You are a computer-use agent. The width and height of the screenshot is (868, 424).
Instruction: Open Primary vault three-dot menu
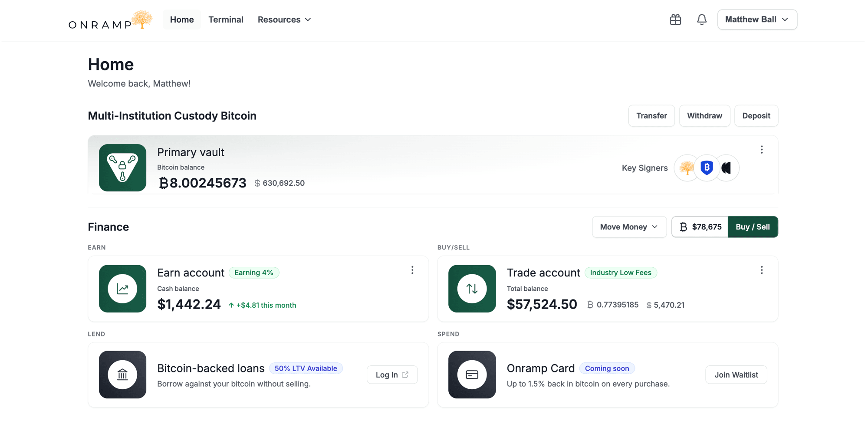click(x=762, y=150)
